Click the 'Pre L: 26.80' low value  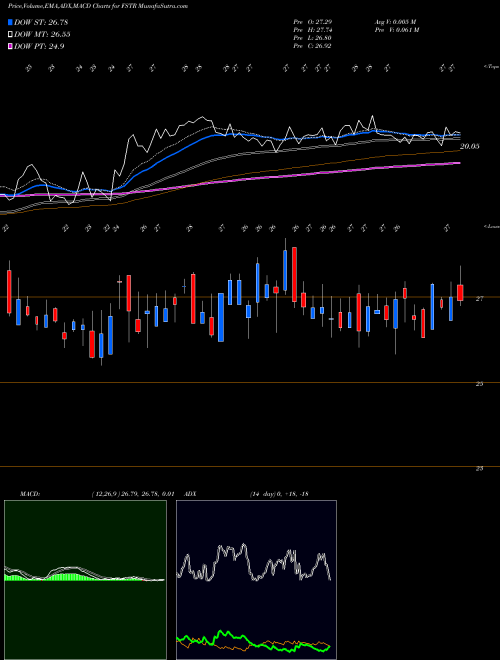click(313, 38)
